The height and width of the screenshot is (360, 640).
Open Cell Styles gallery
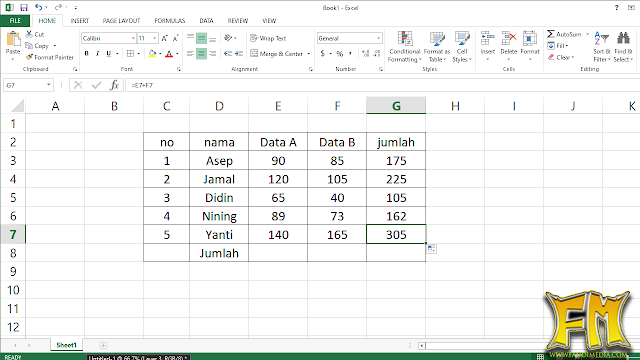462,47
